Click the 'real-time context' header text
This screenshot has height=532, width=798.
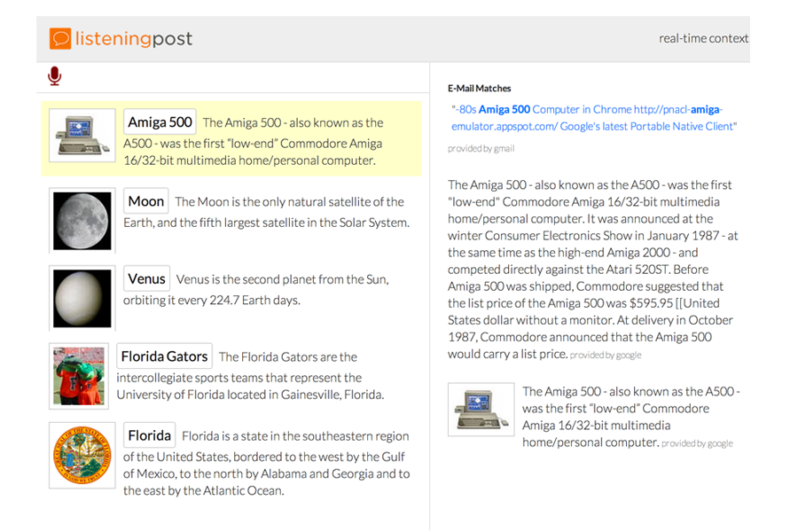703,38
